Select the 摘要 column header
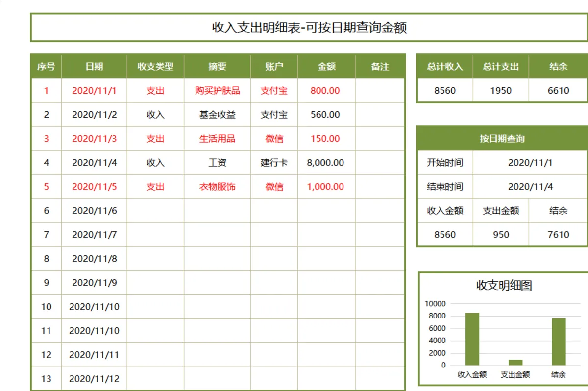The image size is (588, 391). tap(218, 67)
